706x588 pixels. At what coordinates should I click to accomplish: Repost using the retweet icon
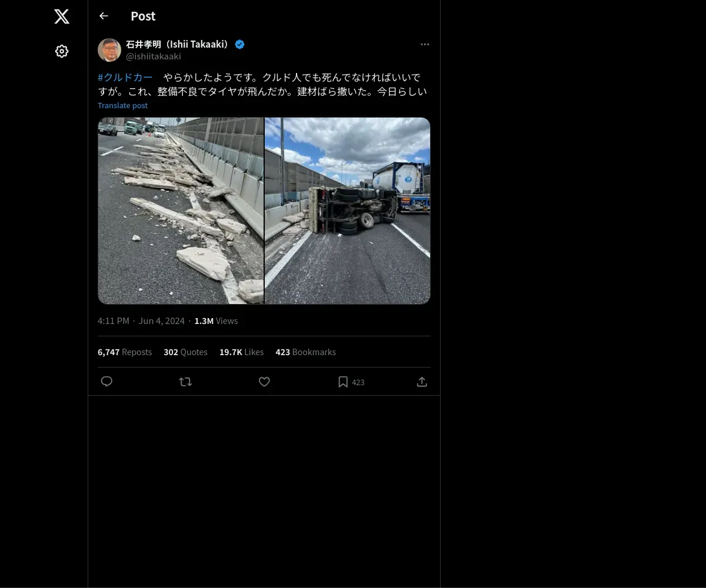[185, 382]
